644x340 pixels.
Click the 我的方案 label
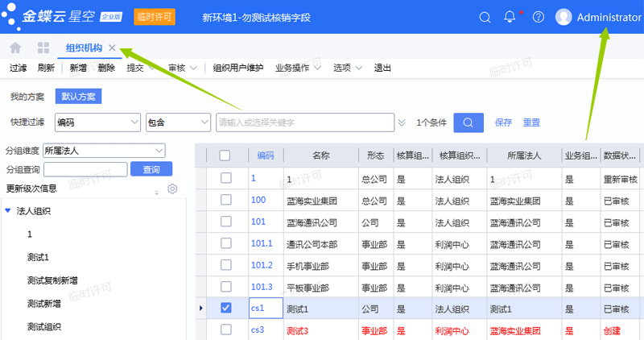point(27,97)
